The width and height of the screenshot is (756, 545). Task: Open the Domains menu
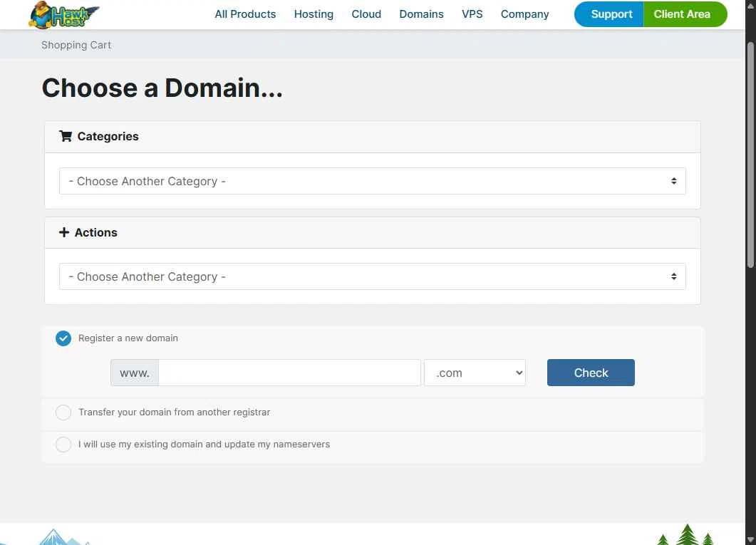[421, 14]
